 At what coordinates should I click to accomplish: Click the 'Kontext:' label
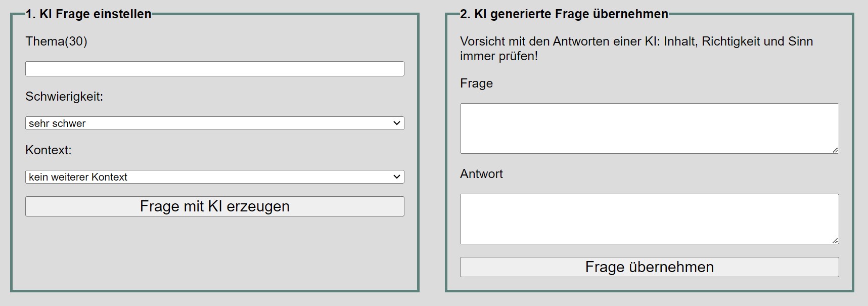(49, 150)
